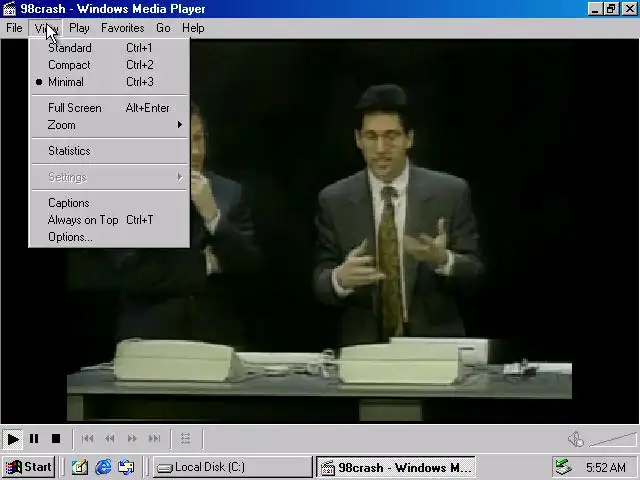Select Standard view mode
The height and width of the screenshot is (480, 640).
tap(109, 48)
